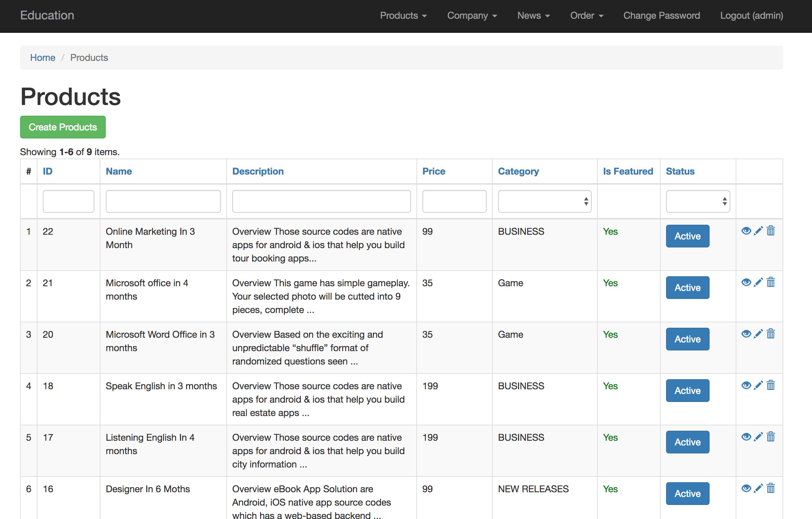Click view eye icon for Online Marketing row

[746, 231]
